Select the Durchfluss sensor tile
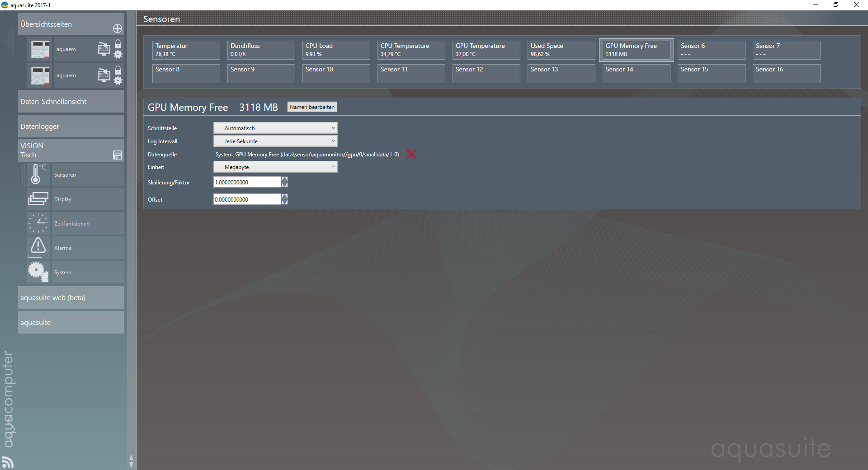 coord(261,50)
